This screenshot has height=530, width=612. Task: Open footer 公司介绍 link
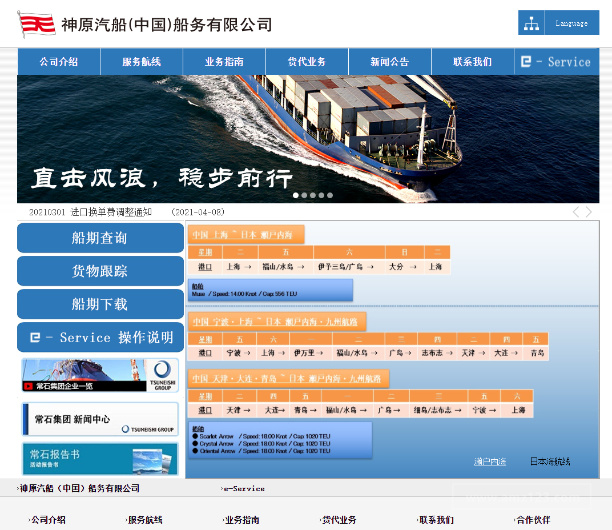coord(47,520)
